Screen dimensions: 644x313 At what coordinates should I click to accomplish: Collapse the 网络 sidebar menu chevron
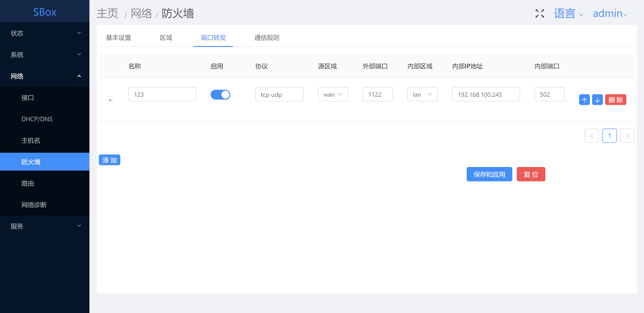point(79,76)
